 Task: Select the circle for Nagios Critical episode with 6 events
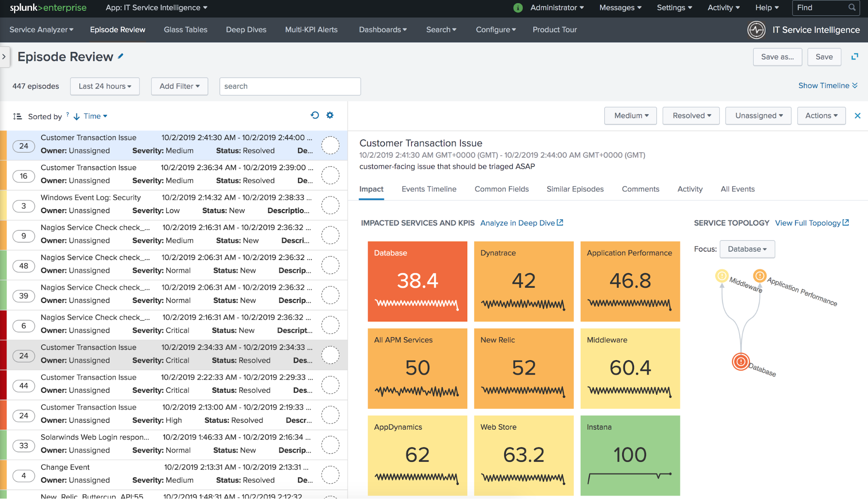pos(330,325)
